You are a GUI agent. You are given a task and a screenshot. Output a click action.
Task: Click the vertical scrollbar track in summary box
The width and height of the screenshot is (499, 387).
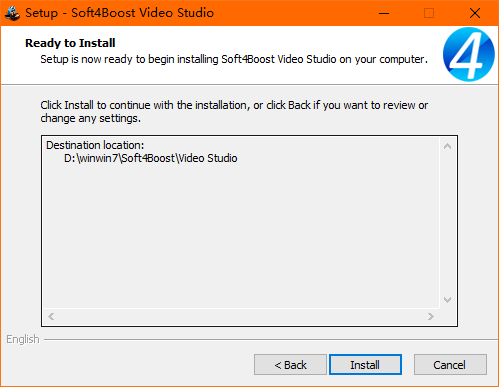pos(447,223)
